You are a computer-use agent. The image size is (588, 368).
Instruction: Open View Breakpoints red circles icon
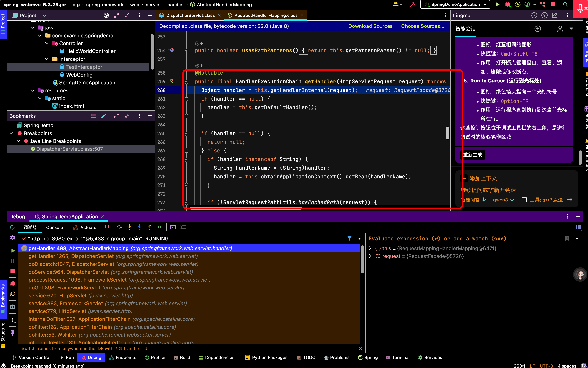[12, 283]
